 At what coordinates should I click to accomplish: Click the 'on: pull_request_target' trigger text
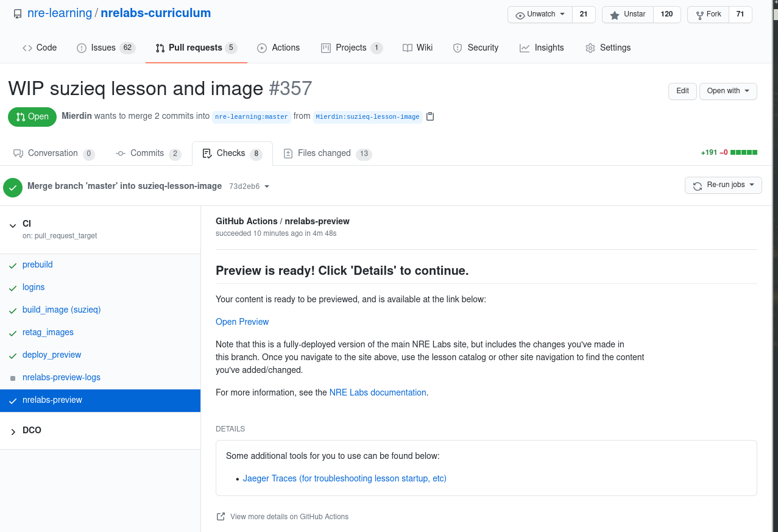pos(60,235)
